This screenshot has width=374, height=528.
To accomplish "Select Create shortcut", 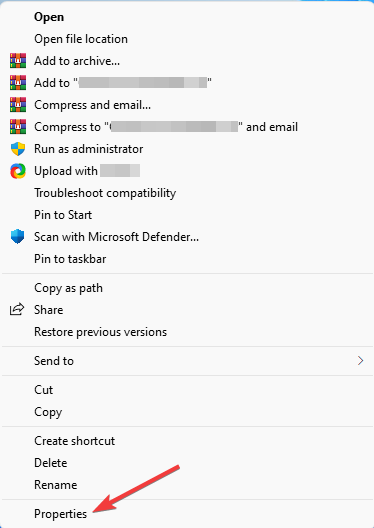I will (74, 441).
